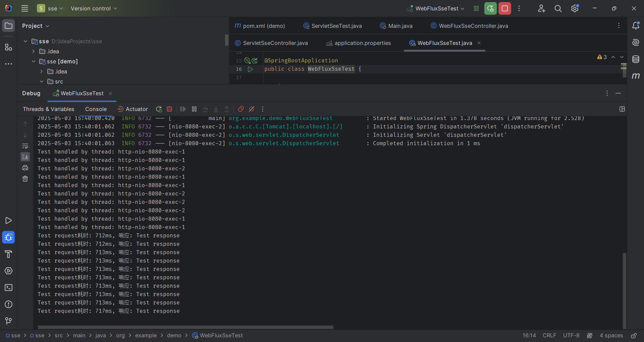This screenshot has width=644, height=342.
Task: Switch to WebFluxSseController.java tab
Action: (x=469, y=26)
